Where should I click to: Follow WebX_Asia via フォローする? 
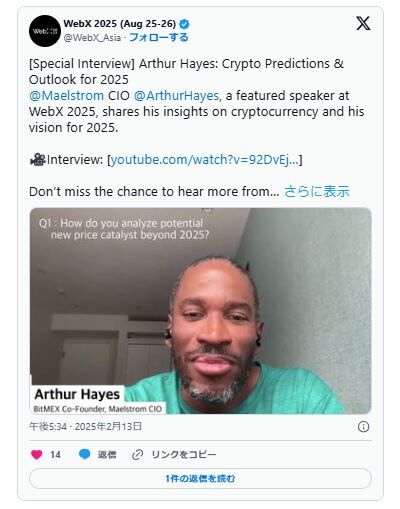159,37
